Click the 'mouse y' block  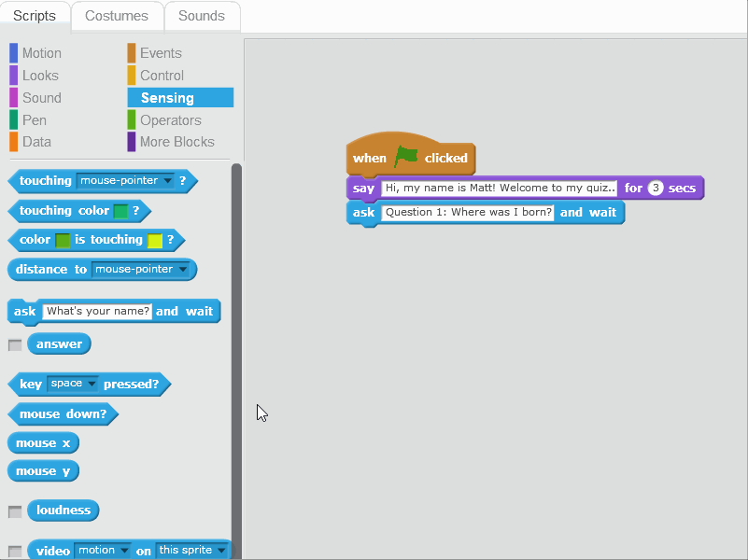[43, 471]
